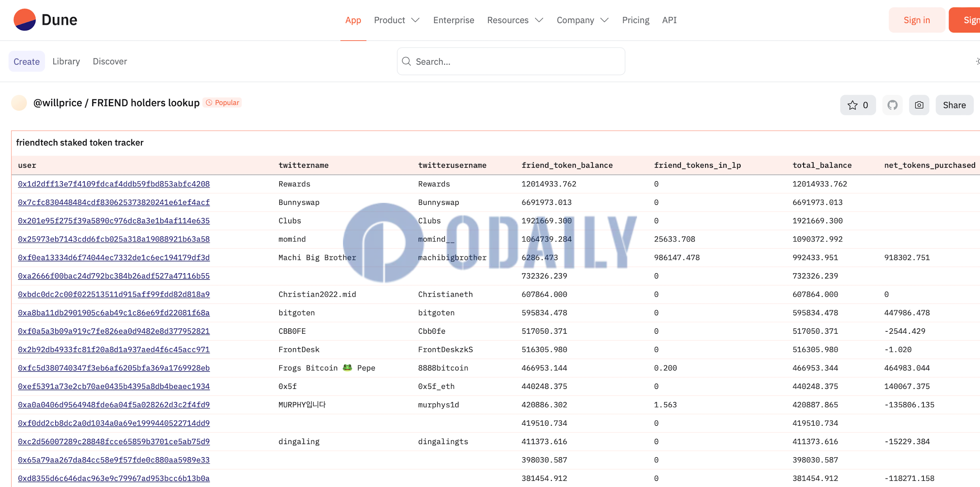Image resolution: width=980 pixels, height=487 pixels.
Task: Click the twitterusername column header
Action: click(452, 165)
